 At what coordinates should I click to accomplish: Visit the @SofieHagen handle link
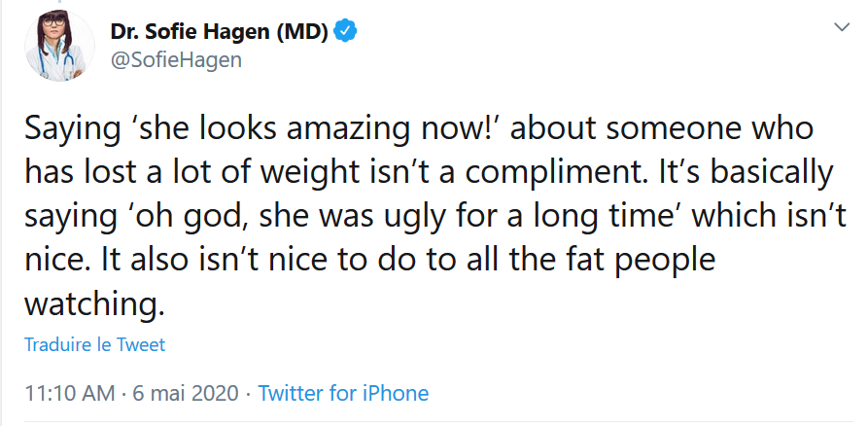(x=176, y=59)
